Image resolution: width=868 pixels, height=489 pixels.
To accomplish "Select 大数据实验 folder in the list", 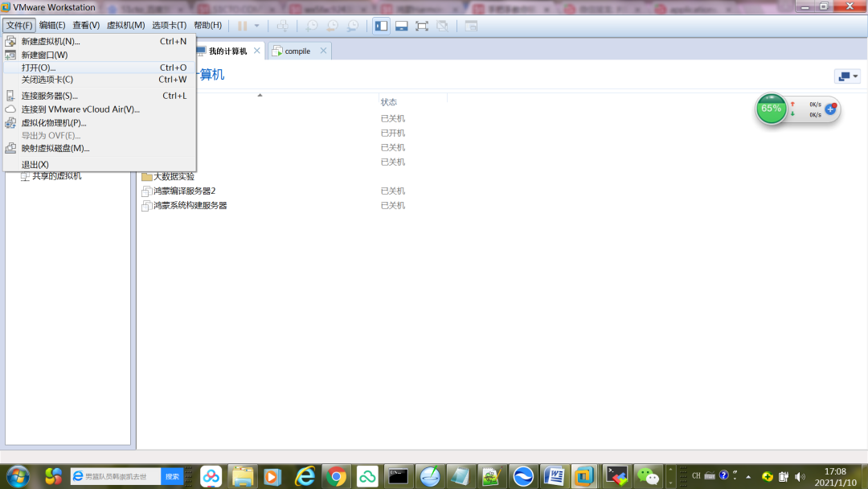I will (x=174, y=177).
